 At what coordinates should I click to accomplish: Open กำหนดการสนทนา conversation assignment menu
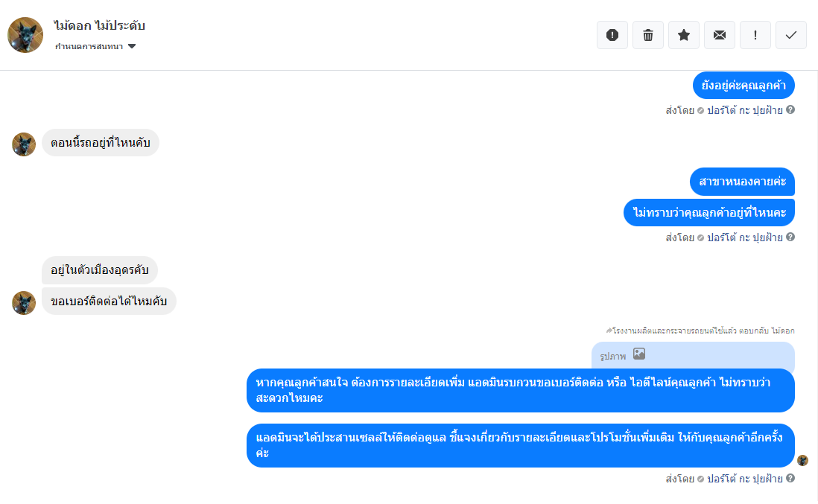pos(95,46)
